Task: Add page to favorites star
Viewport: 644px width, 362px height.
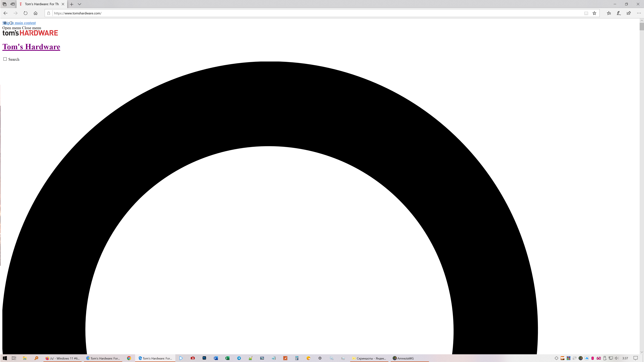Action: [594, 13]
